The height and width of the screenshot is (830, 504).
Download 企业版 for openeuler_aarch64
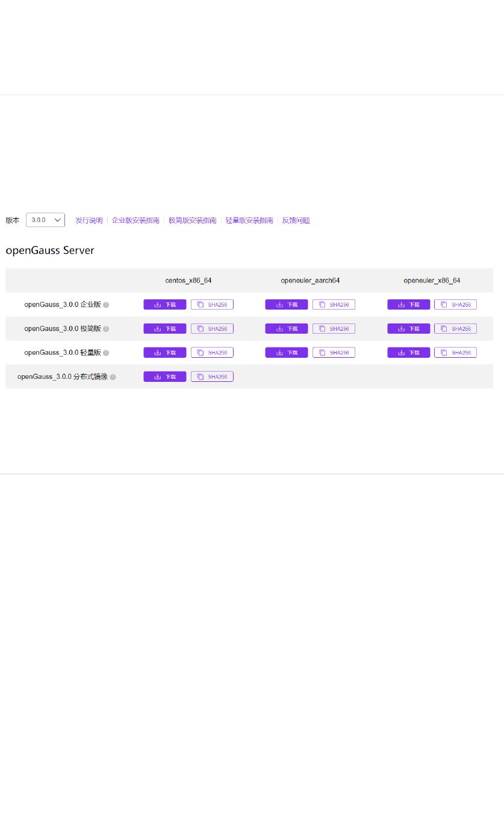(x=287, y=305)
